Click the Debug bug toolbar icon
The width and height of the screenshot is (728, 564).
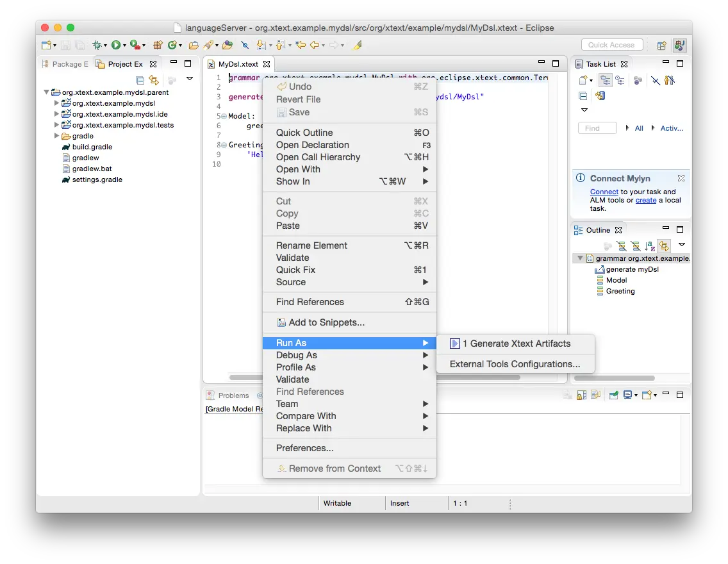pos(97,45)
